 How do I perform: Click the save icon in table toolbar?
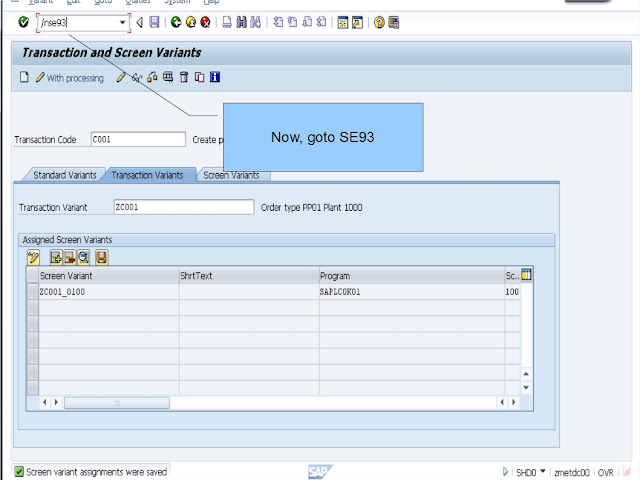point(102,258)
